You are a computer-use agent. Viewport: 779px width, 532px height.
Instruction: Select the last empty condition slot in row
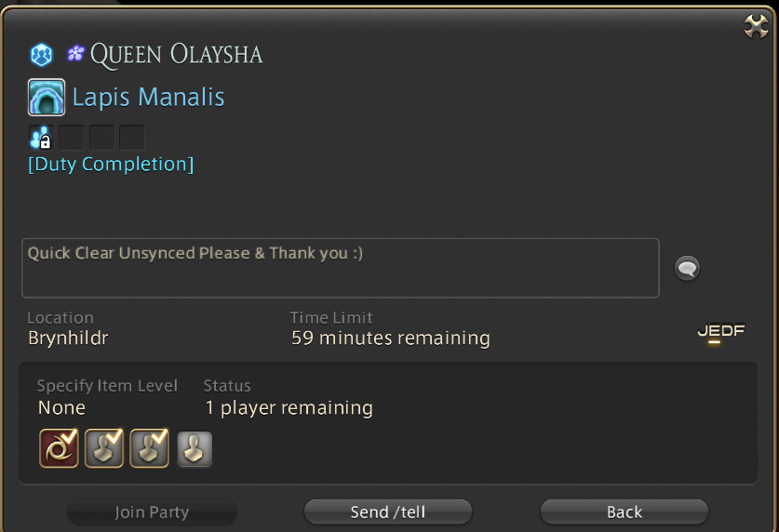131,138
